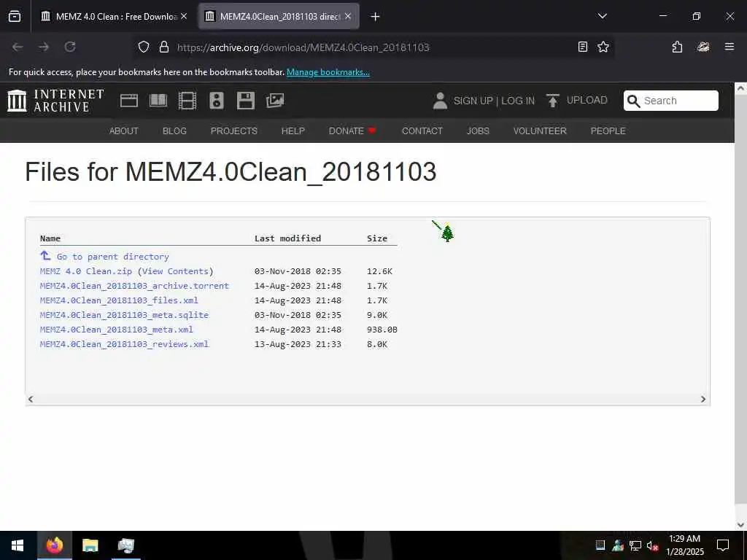Click file list scroll-right arrow
The height and width of the screenshot is (560, 747).
pos(703,399)
